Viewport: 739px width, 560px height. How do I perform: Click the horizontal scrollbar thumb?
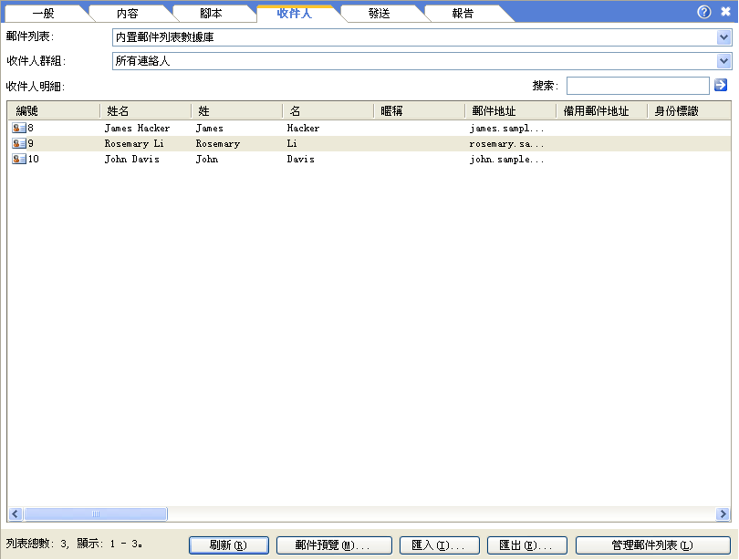(95, 514)
